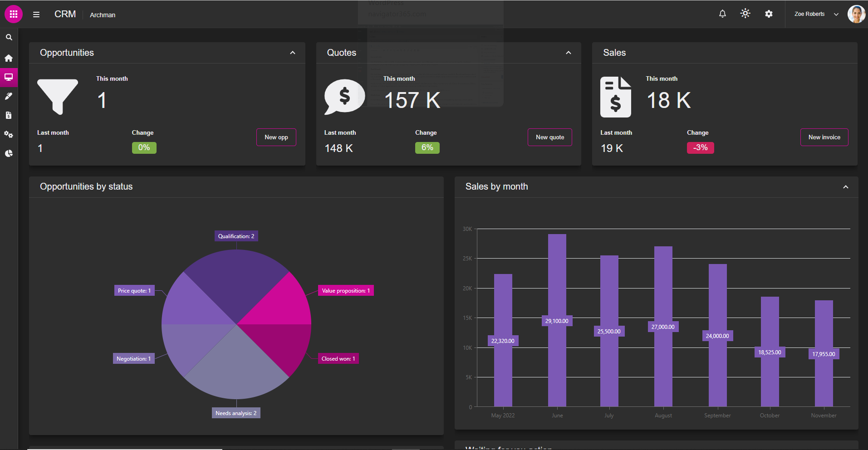868x450 pixels.
Task: Select the dashboard monitor icon in sidebar
Action: (9, 77)
